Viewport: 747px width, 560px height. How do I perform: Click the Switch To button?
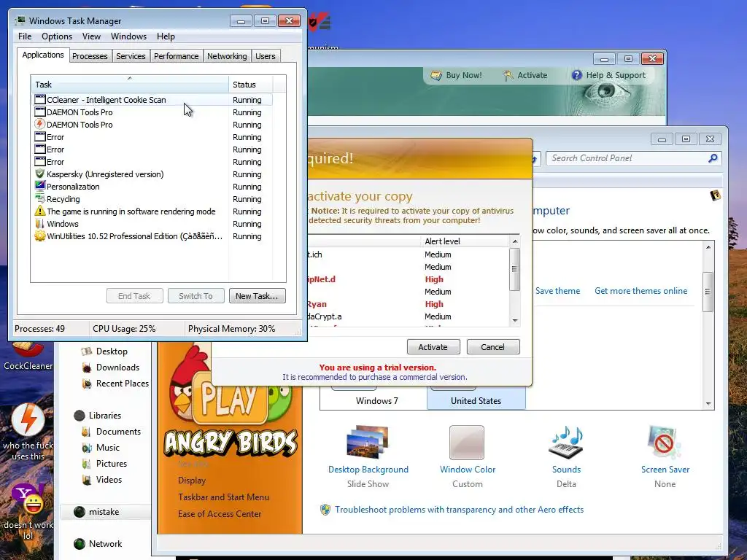click(196, 296)
